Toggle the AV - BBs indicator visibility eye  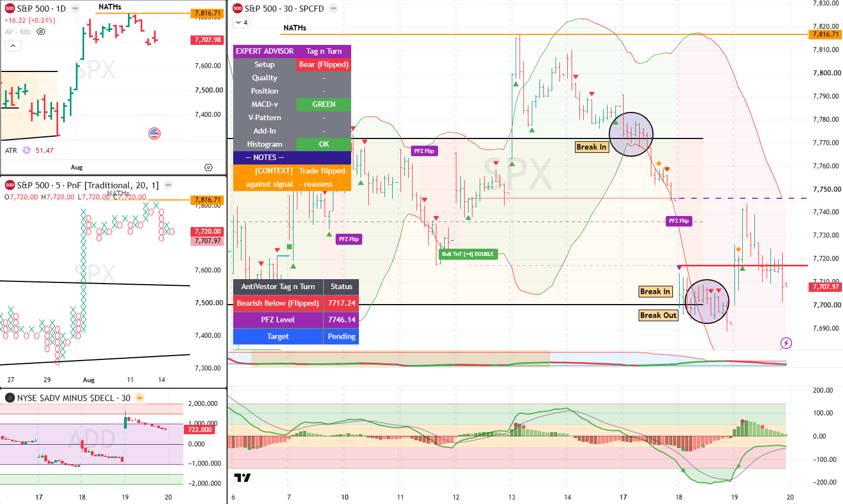point(41,32)
